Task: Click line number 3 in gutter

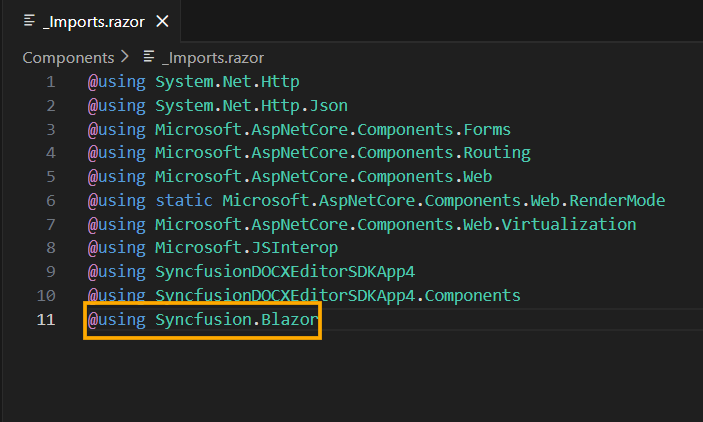Action: (51, 130)
